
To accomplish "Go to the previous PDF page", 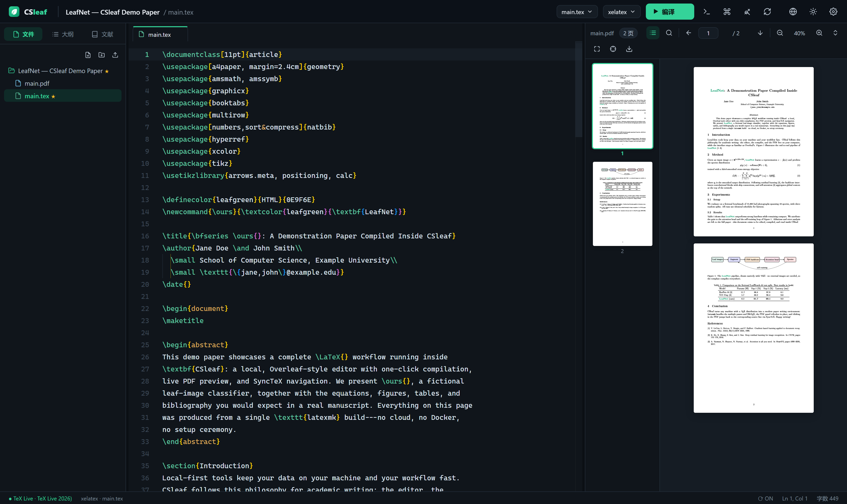I will [689, 33].
